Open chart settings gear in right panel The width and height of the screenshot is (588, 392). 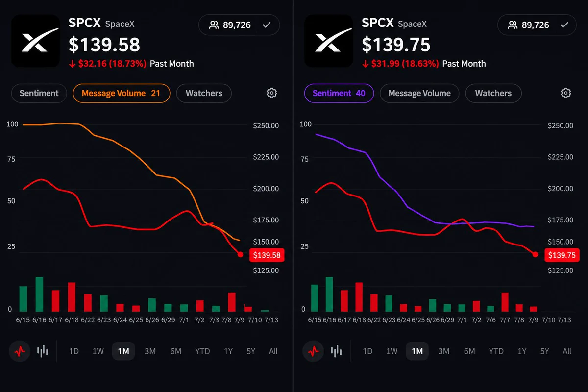[565, 93]
